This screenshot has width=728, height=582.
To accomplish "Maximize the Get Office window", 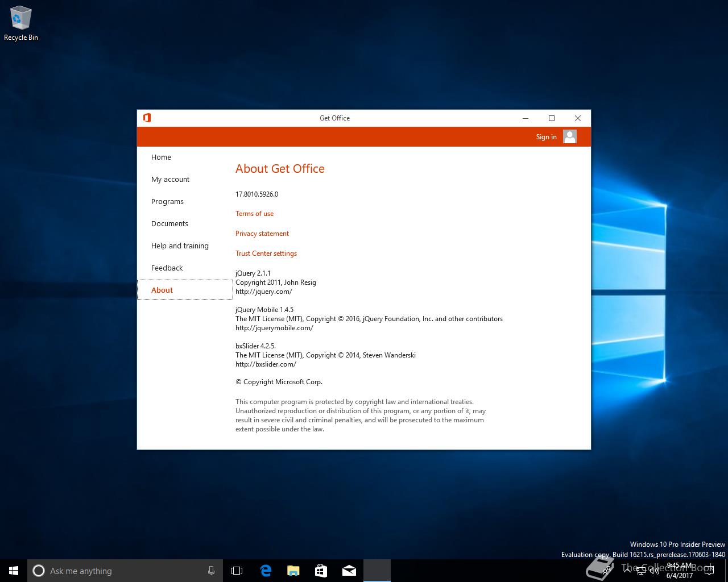I will click(552, 118).
